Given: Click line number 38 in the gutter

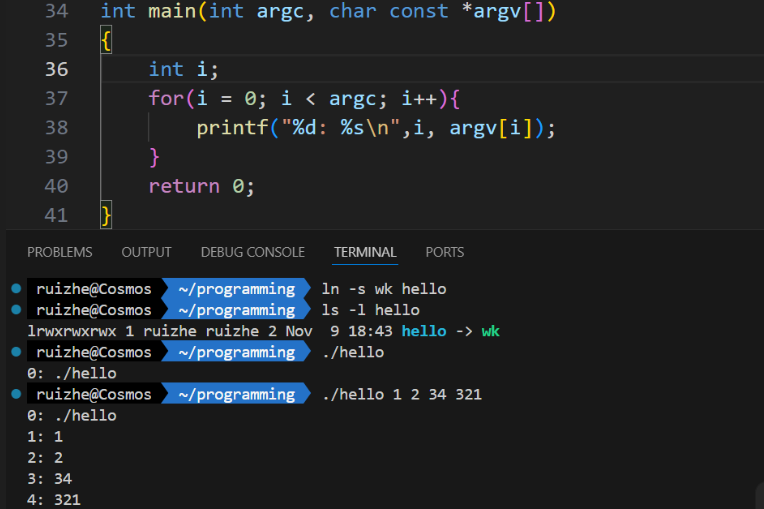Looking at the screenshot, I should [x=57, y=127].
